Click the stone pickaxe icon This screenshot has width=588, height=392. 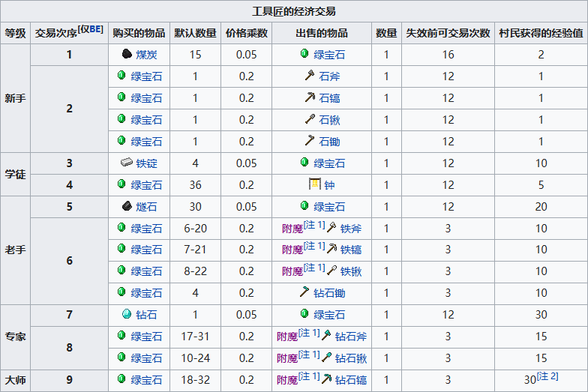(x=310, y=98)
